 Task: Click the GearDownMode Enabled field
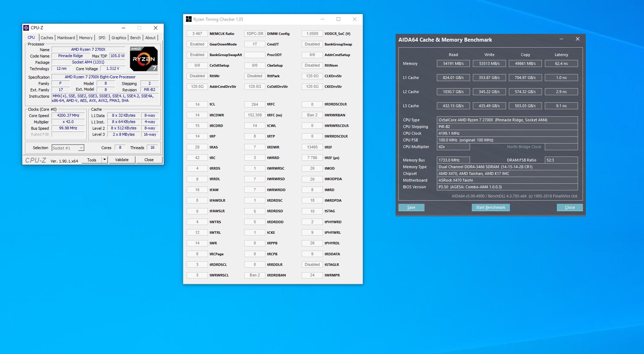(197, 44)
